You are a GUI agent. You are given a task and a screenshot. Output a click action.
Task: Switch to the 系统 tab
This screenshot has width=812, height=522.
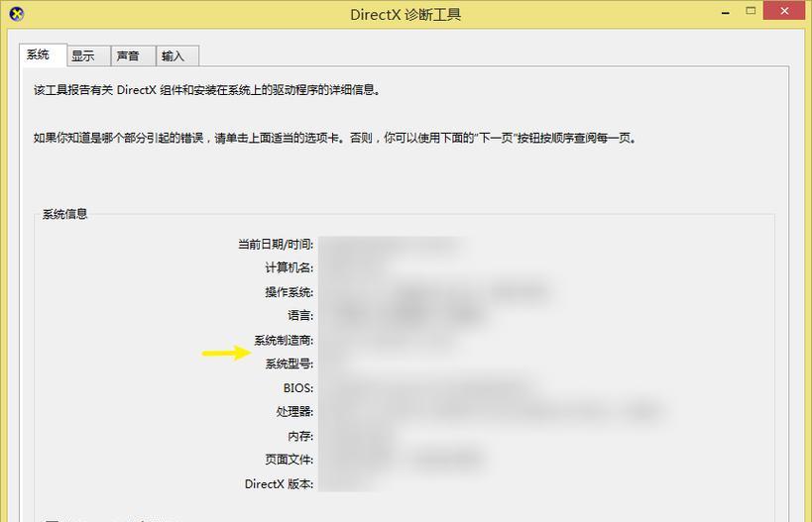point(43,54)
